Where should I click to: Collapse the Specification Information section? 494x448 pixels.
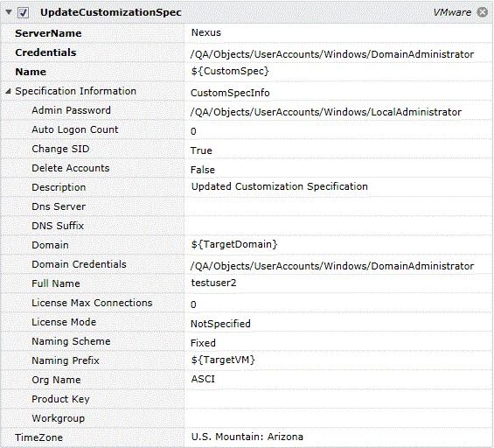coord(8,91)
